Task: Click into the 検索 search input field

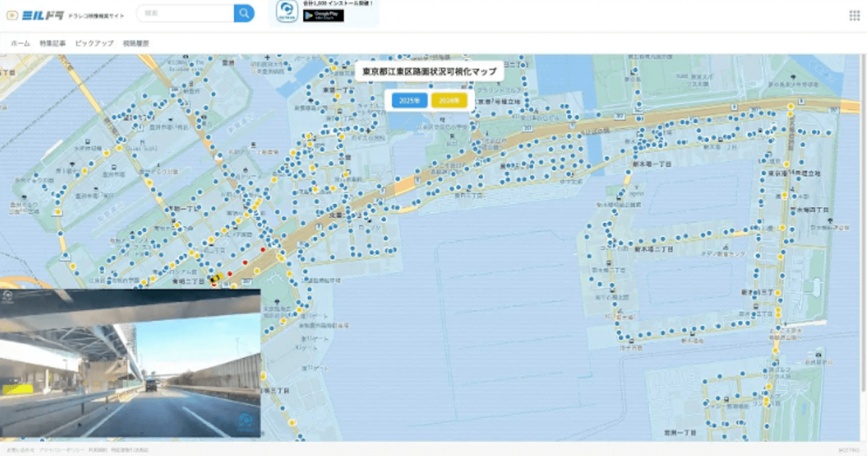Action: (185, 13)
